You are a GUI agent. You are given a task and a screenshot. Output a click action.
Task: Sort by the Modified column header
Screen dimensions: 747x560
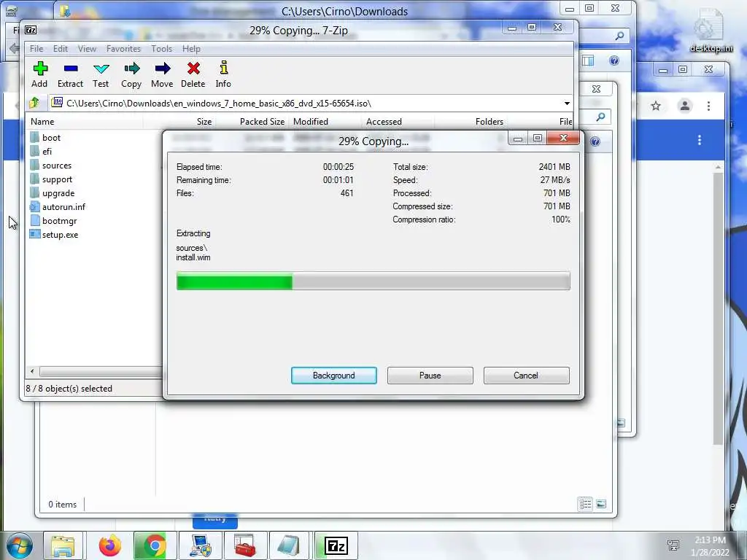325,122
